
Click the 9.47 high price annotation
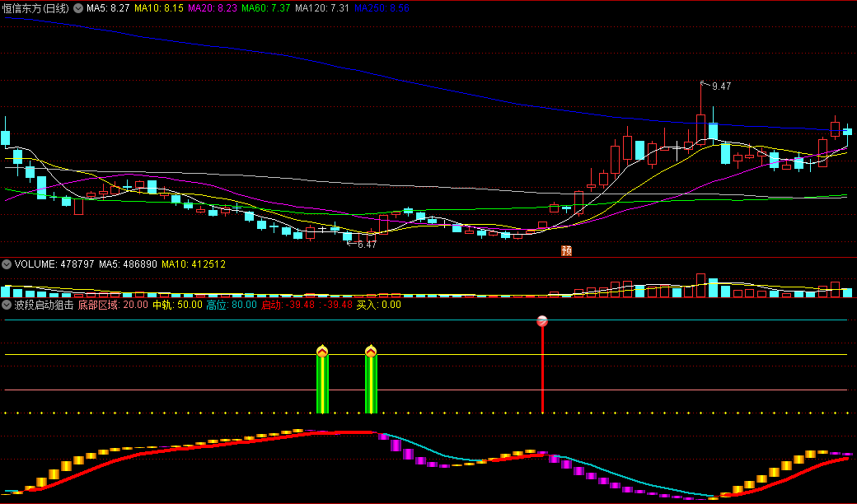(x=722, y=86)
